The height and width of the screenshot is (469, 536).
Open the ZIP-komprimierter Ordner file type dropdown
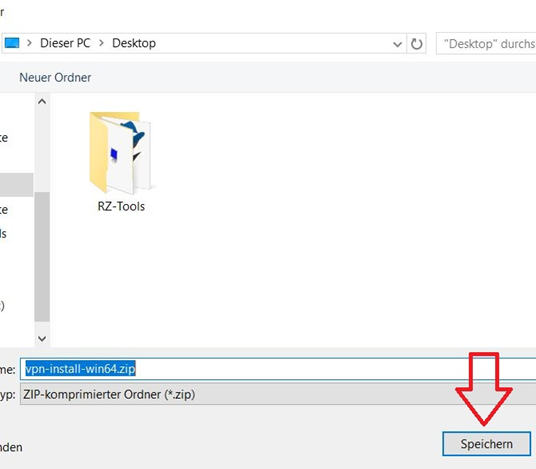coord(278,394)
